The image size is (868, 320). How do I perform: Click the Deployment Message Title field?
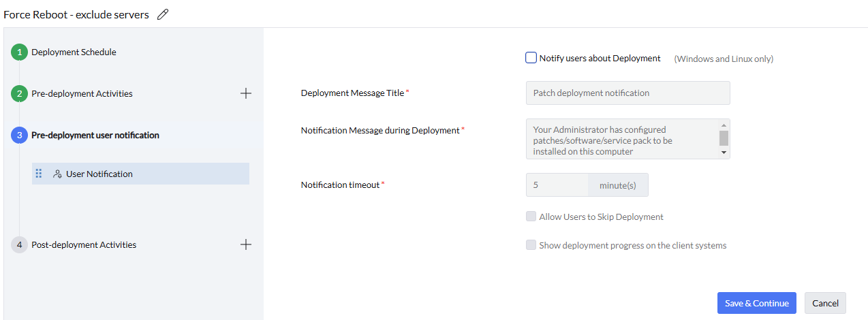coord(627,93)
